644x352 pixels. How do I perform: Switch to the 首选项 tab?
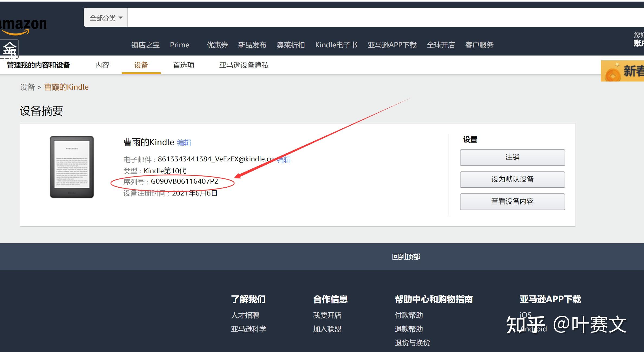[183, 65]
